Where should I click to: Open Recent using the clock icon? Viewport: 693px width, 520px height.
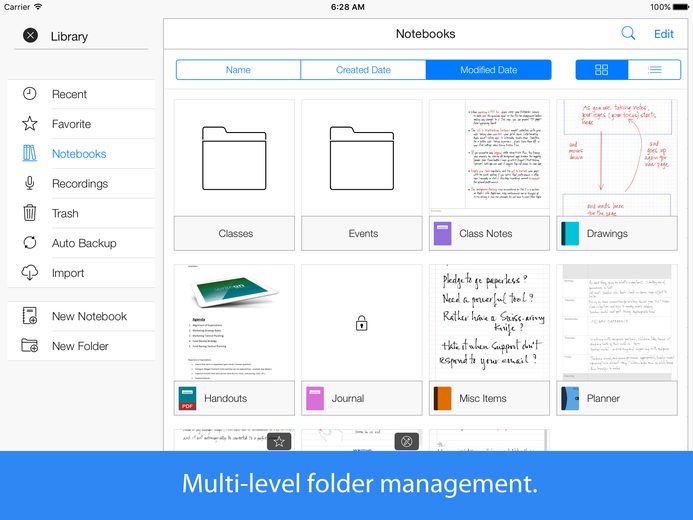click(30, 94)
